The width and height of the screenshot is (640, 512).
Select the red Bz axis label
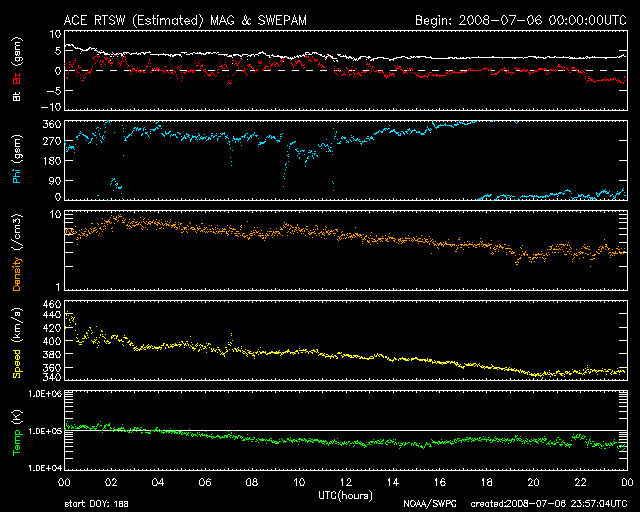tap(16, 78)
